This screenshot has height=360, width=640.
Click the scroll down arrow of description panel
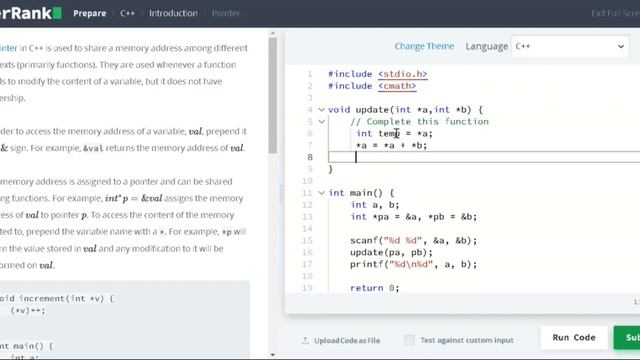[x=273, y=355]
